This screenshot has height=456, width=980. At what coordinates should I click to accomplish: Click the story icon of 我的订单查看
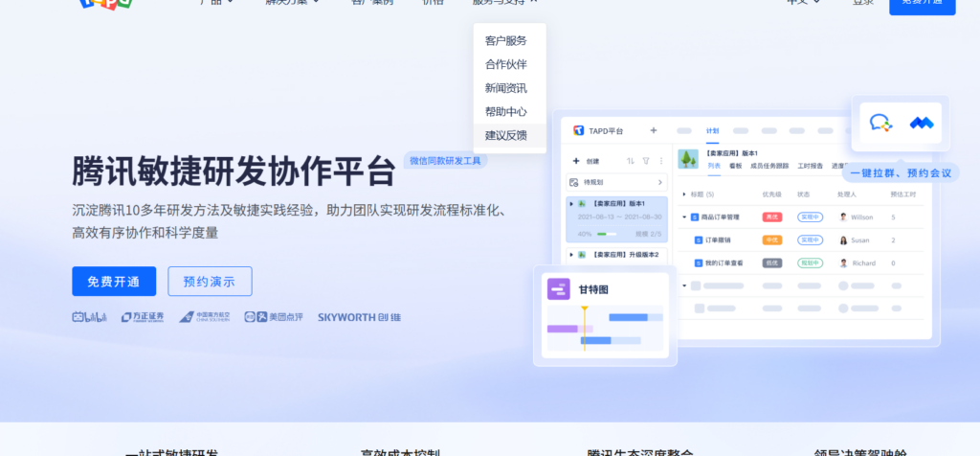tap(699, 263)
